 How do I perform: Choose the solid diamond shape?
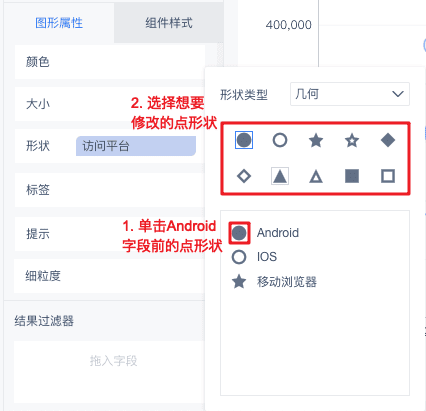click(x=388, y=140)
